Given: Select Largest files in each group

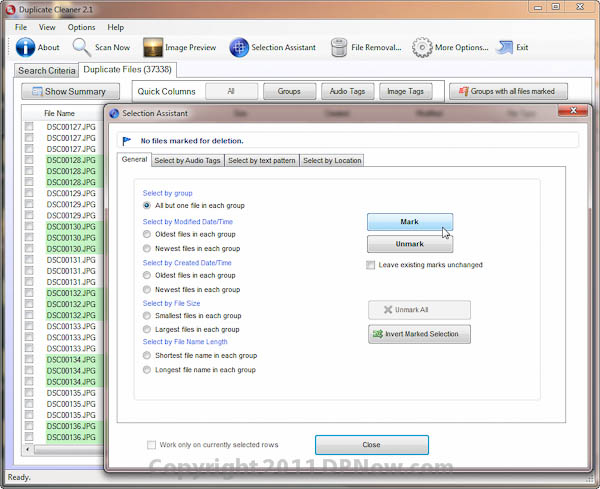Looking at the screenshot, I should (x=147, y=329).
